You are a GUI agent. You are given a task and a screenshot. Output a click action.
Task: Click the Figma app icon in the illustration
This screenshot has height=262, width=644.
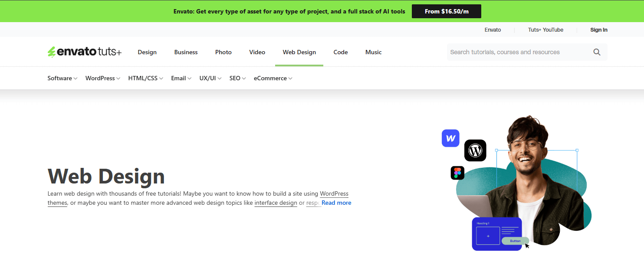click(457, 173)
